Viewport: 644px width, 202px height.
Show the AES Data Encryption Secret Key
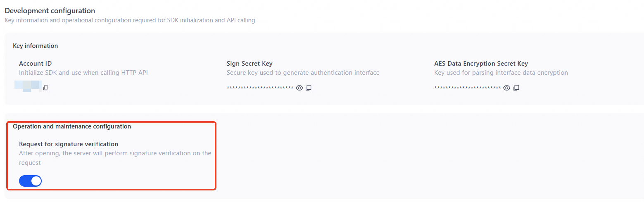click(x=507, y=88)
